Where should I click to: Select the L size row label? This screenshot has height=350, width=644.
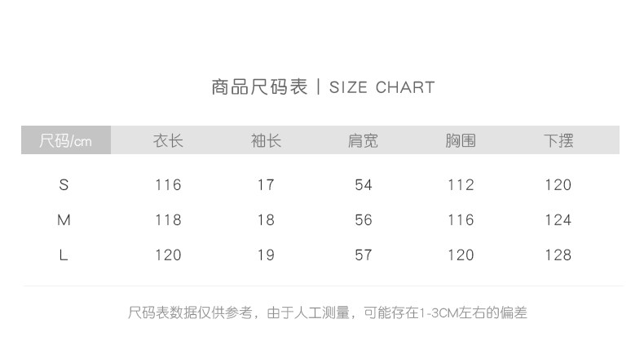64,255
